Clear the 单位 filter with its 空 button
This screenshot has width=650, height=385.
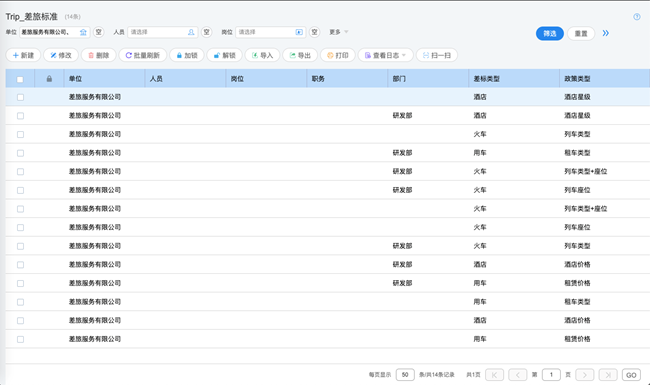pos(98,32)
